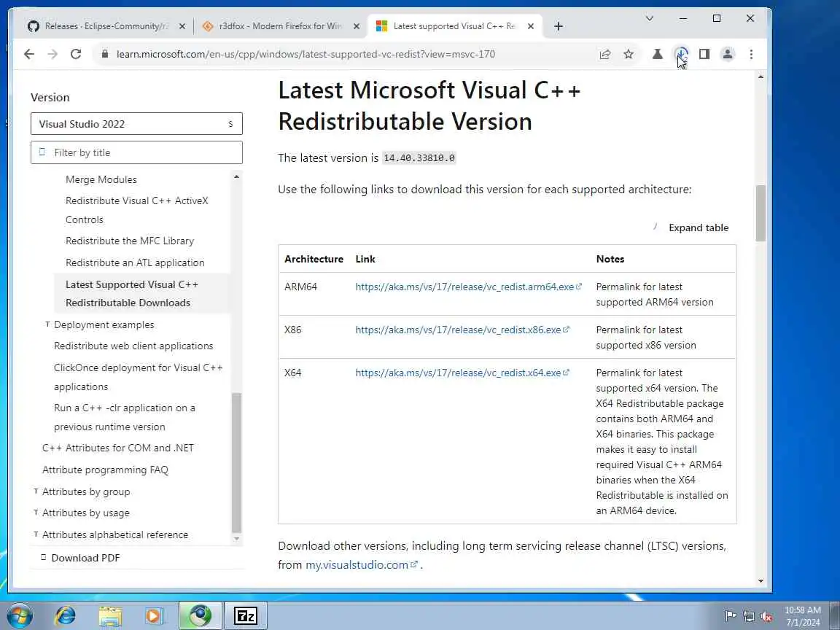Open the Chrome labs flask icon

coord(657,54)
